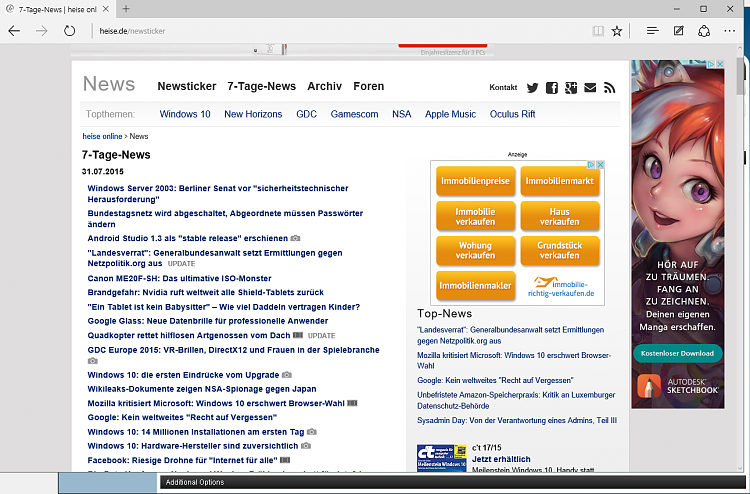Open the RSS feed icon
Viewport: 750px width, 494px height.
point(609,88)
